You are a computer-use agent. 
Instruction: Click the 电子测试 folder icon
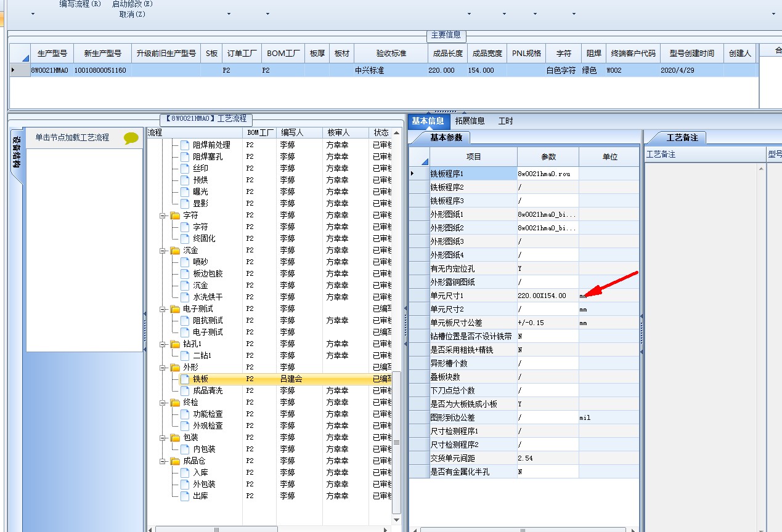coord(175,309)
